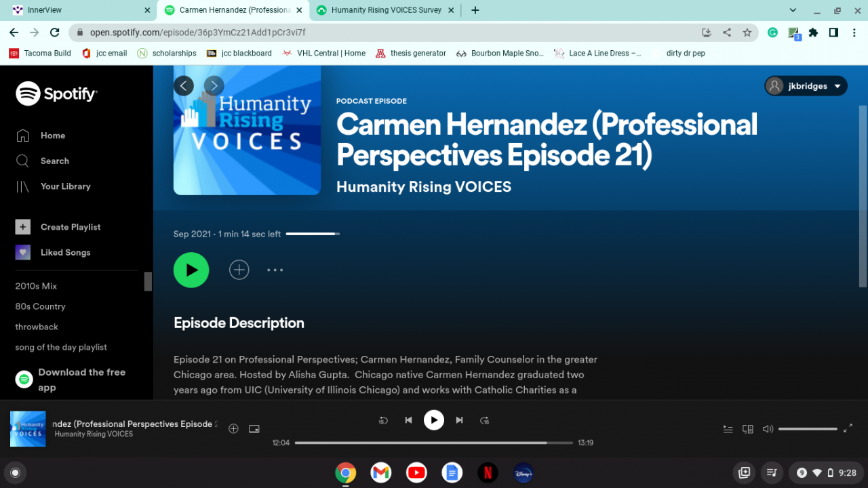The image size is (868, 488).
Task: Switch to the Humanity Rising VOICES Survey tab
Action: 386,10
